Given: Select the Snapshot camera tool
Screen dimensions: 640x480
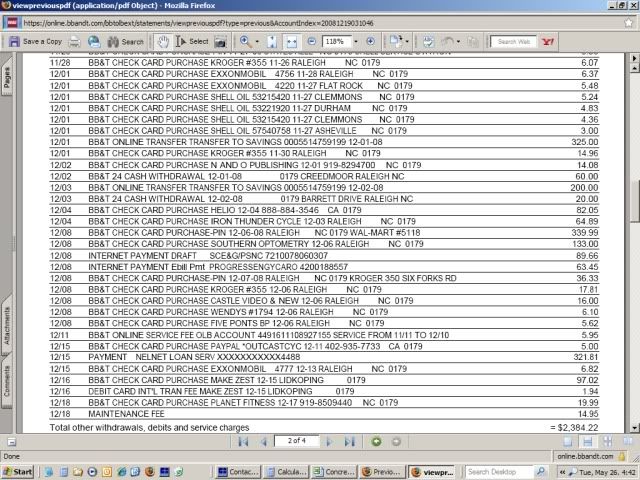Looking at the screenshot, I should [220, 42].
